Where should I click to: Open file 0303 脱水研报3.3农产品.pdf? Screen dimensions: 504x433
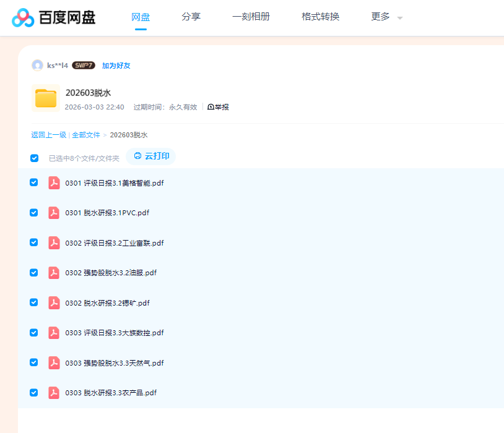[x=111, y=393]
